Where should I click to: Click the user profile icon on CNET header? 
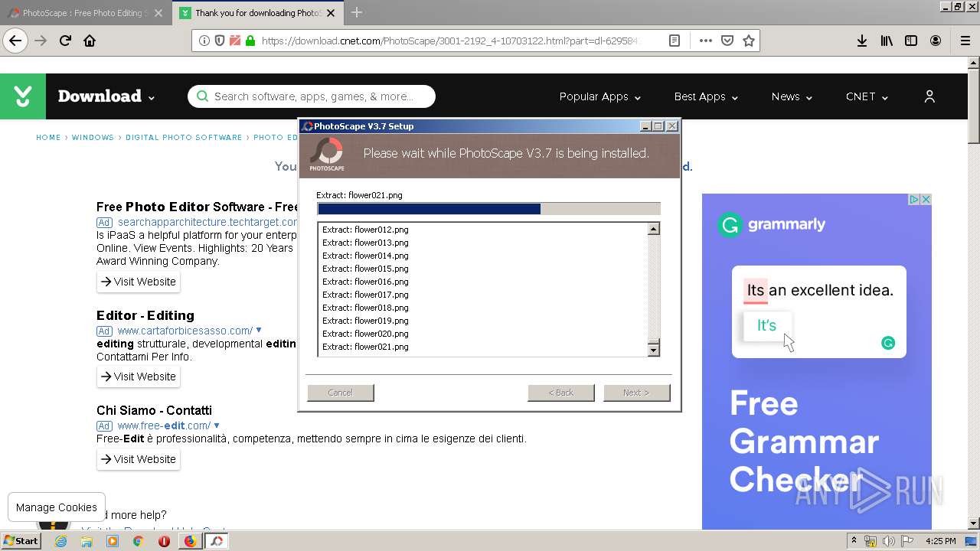pos(929,96)
